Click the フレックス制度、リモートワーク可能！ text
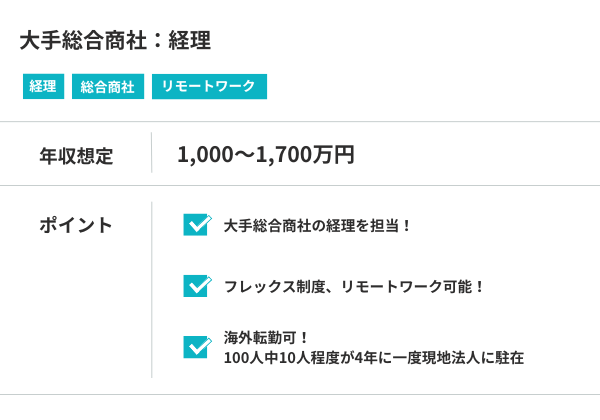Screen dimensions: 600x420 [x=355, y=286]
